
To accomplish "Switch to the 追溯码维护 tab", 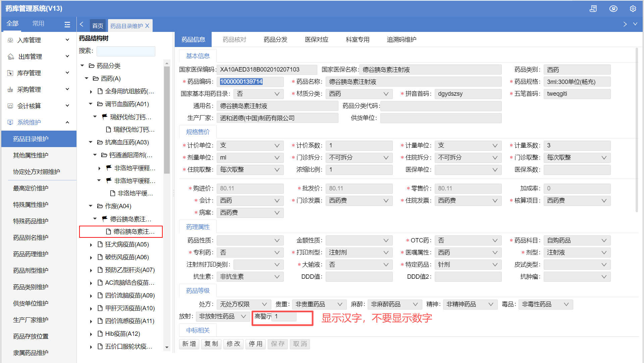I will click(x=401, y=40).
